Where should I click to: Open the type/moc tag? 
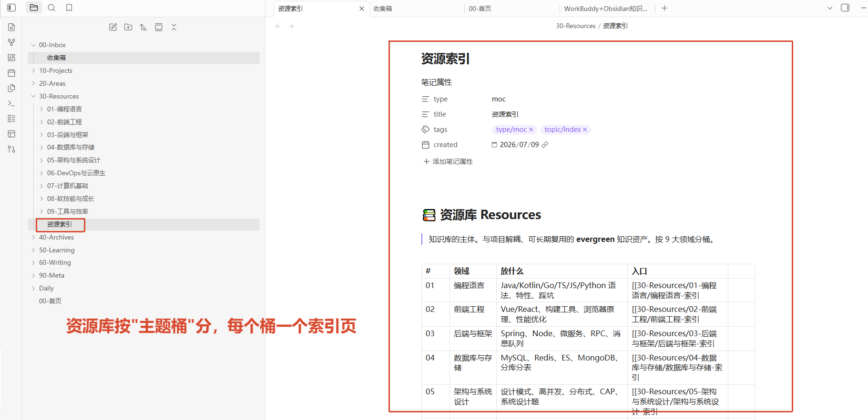tap(511, 130)
